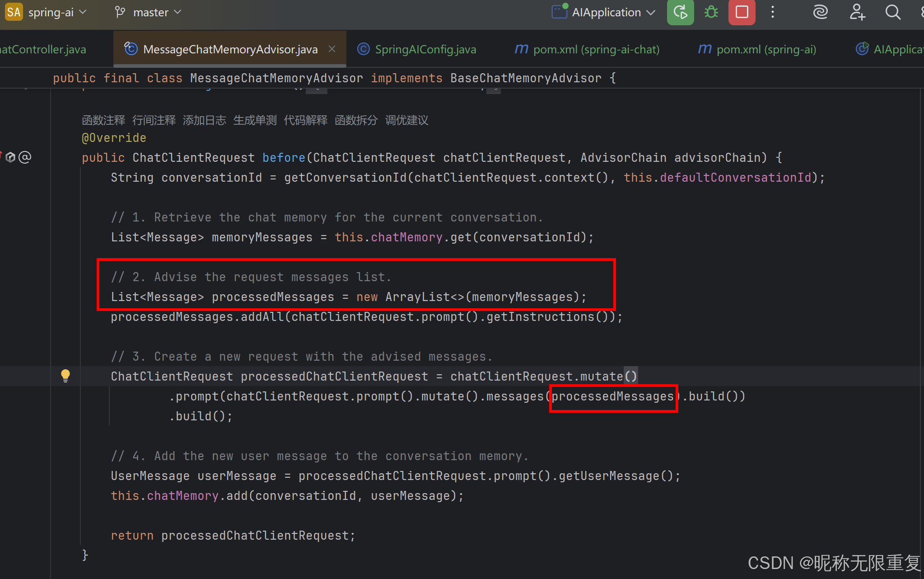The height and width of the screenshot is (579, 924).
Task: Click the SA project avatar
Action: tap(13, 12)
